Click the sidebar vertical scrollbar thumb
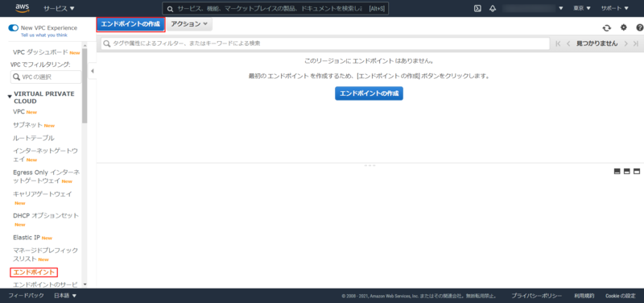The width and height of the screenshot is (644, 303). pyautogui.click(x=85, y=85)
